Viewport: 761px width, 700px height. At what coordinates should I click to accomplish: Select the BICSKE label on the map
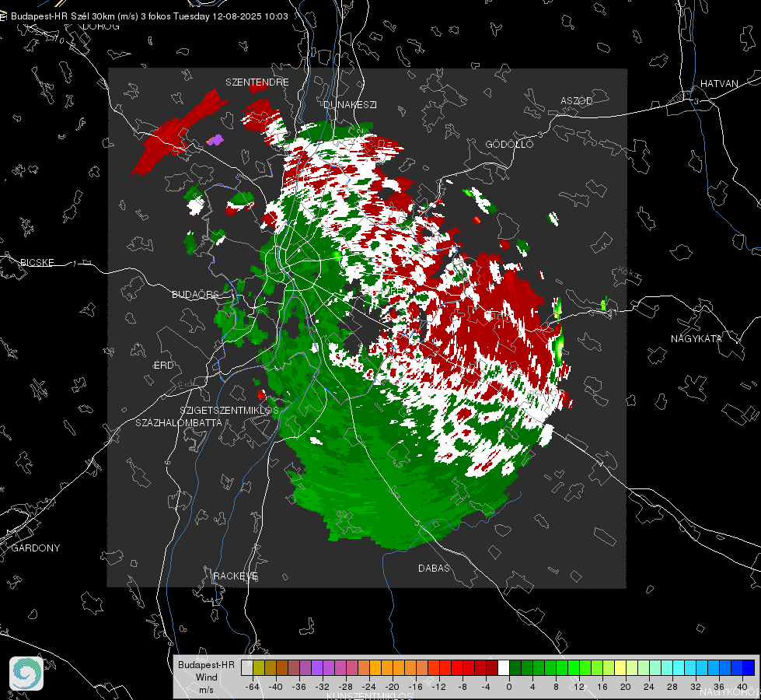(x=37, y=262)
